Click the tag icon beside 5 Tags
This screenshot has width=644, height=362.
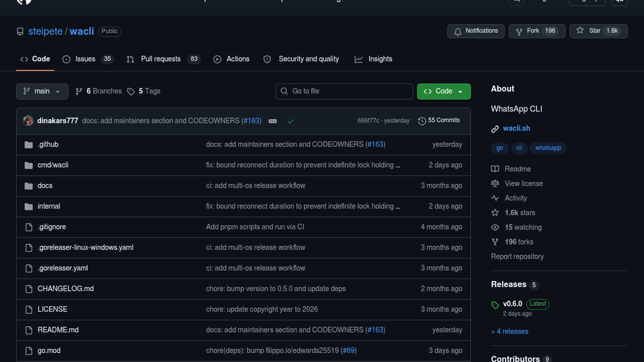(131, 92)
